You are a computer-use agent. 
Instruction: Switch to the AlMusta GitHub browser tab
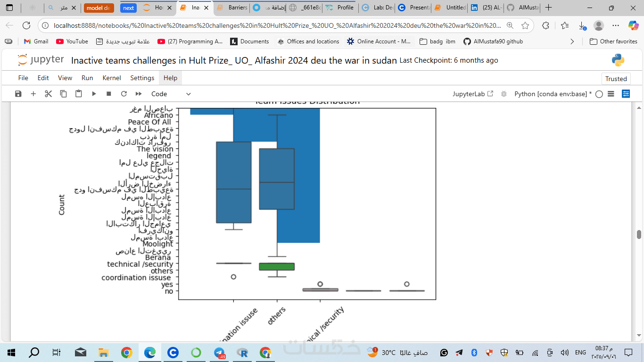(x=523, y=8)
